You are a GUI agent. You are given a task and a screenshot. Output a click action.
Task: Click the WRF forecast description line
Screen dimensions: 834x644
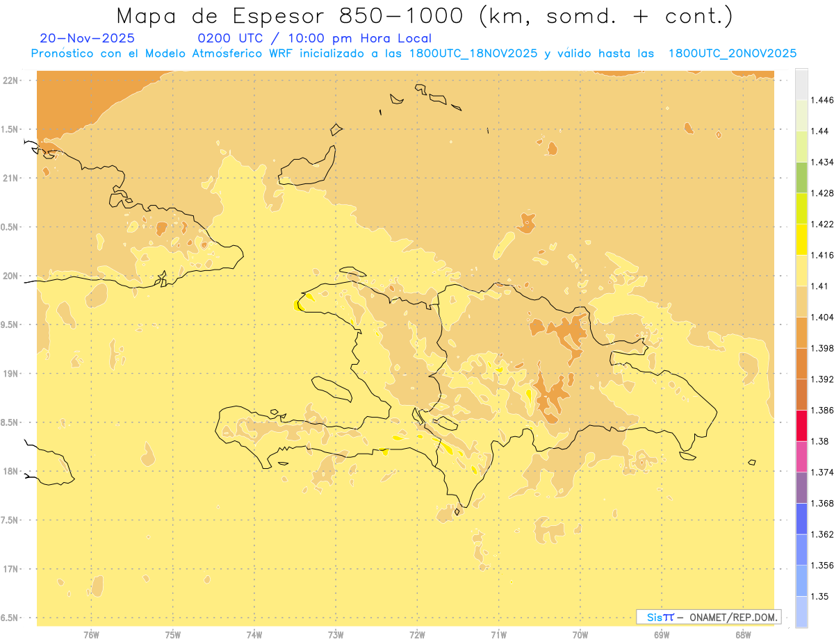414,53
